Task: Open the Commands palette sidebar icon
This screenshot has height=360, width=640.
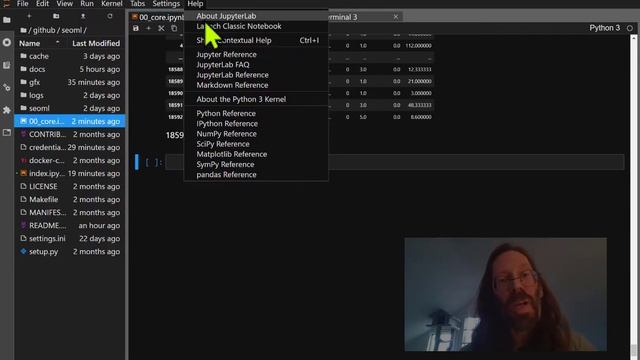Action: [x=7, y=65]
